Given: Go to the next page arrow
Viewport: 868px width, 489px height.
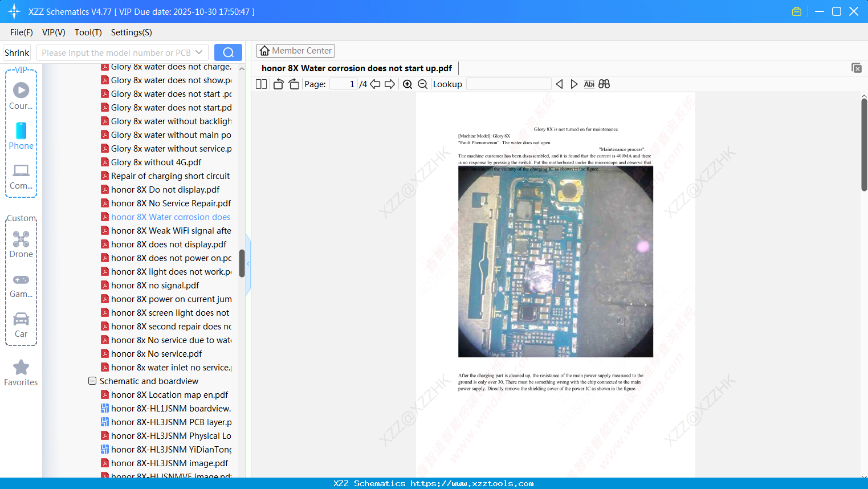Looking at the screenshot, I should pos(390,84).
